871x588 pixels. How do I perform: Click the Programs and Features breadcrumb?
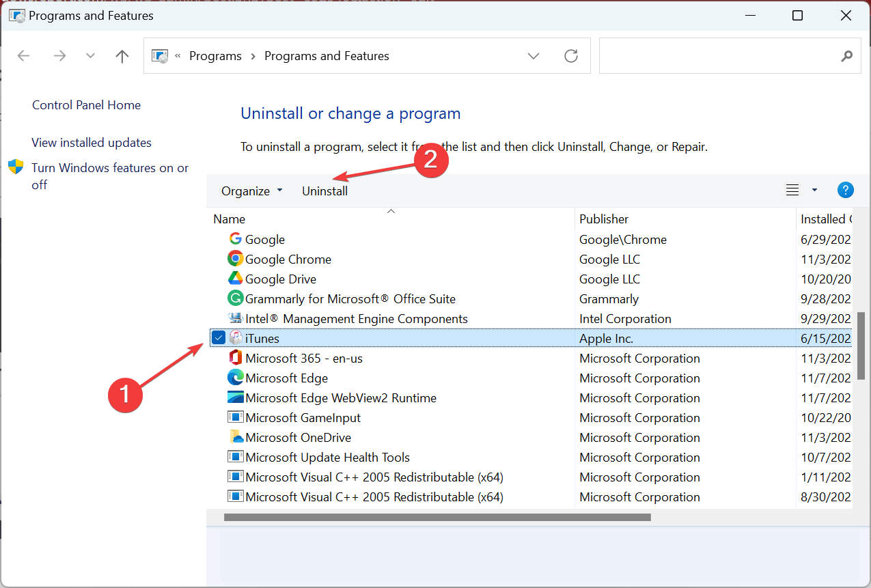pos(327,56)
